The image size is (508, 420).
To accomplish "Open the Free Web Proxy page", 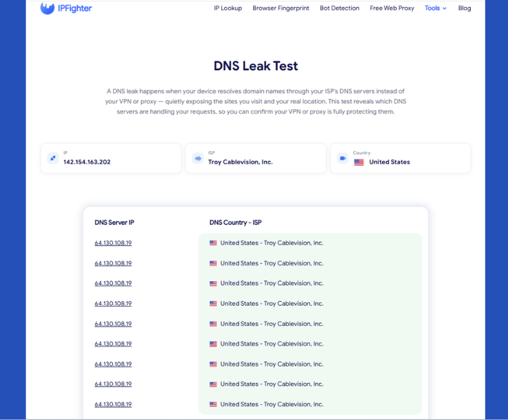I will [x=392, y=8].
